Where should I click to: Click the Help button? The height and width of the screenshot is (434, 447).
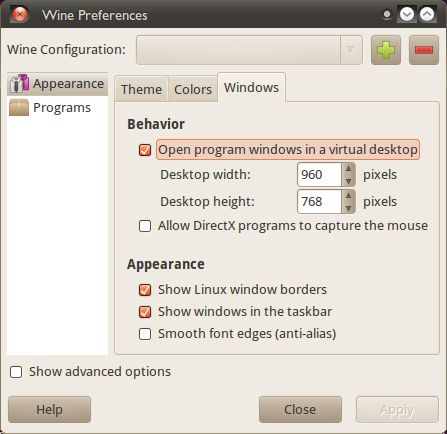(49, 409)
